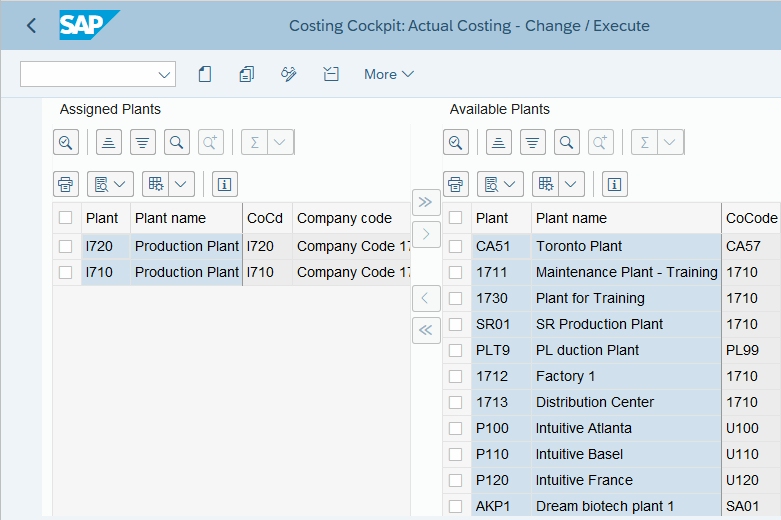This screenshot has height=520, width=781.
Task: Print the Assigned Plants list
Action: pyautogui.click(x=66, y=184)
